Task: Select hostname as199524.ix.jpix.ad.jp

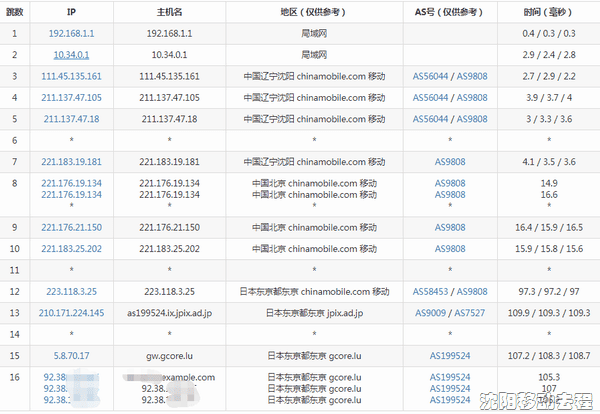Action: 169,313
